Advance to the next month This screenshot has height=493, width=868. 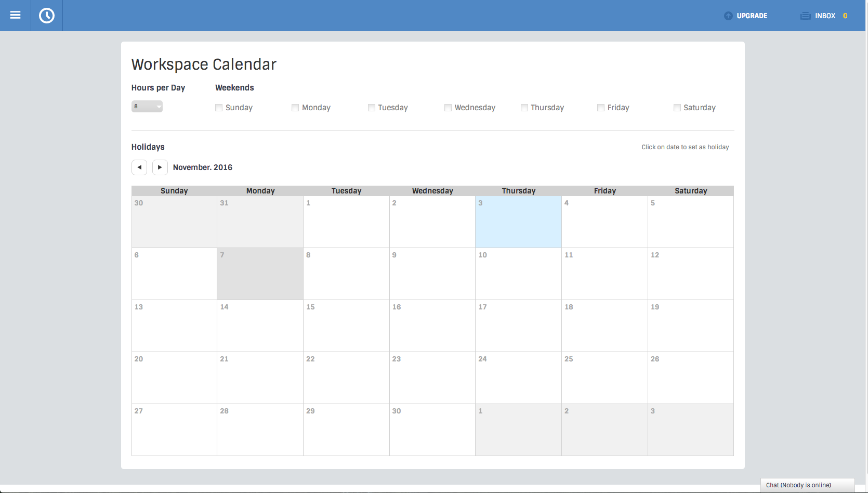tap(160, 167)
